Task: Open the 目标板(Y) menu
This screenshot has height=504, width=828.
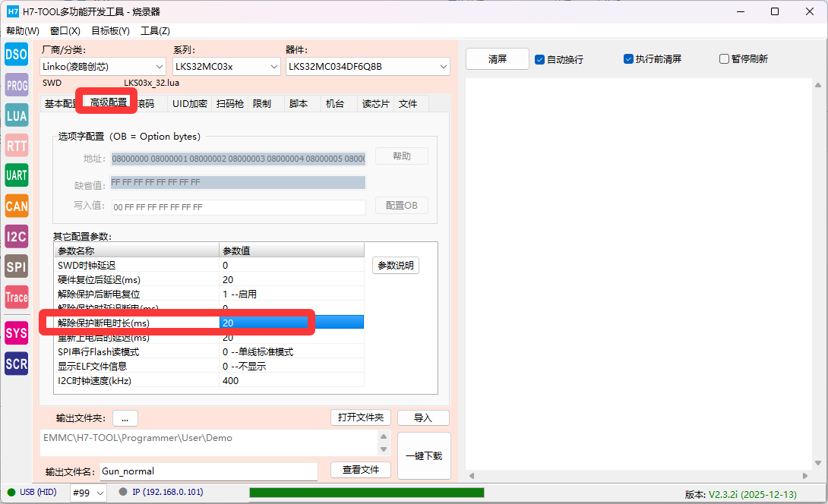Action: coord(110,31)
